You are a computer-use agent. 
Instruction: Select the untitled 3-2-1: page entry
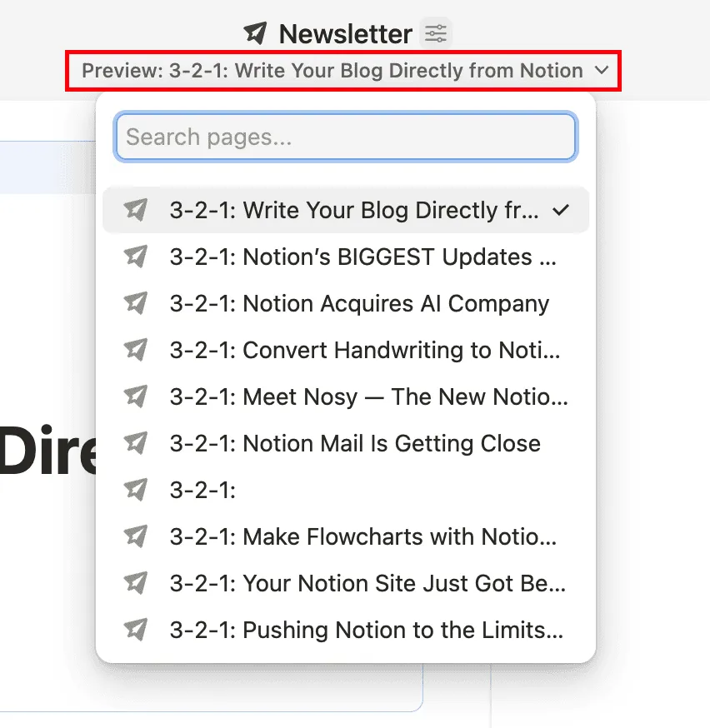coord(202,491)
